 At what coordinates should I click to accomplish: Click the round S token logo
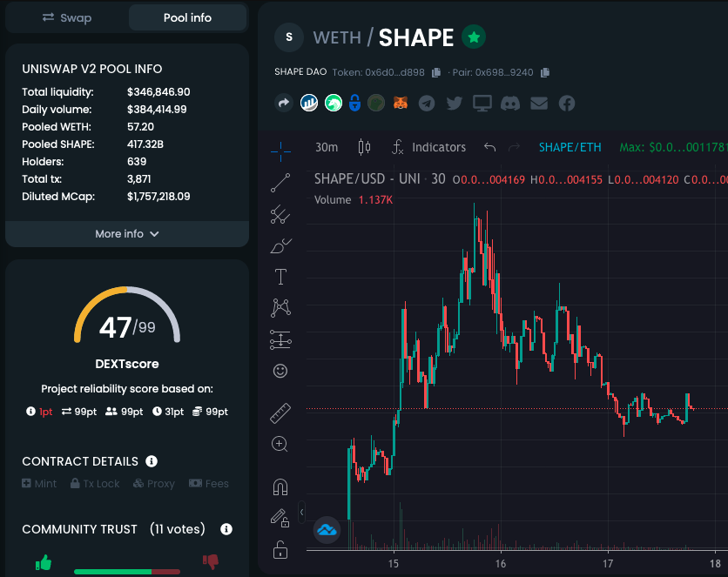[289, 37]
